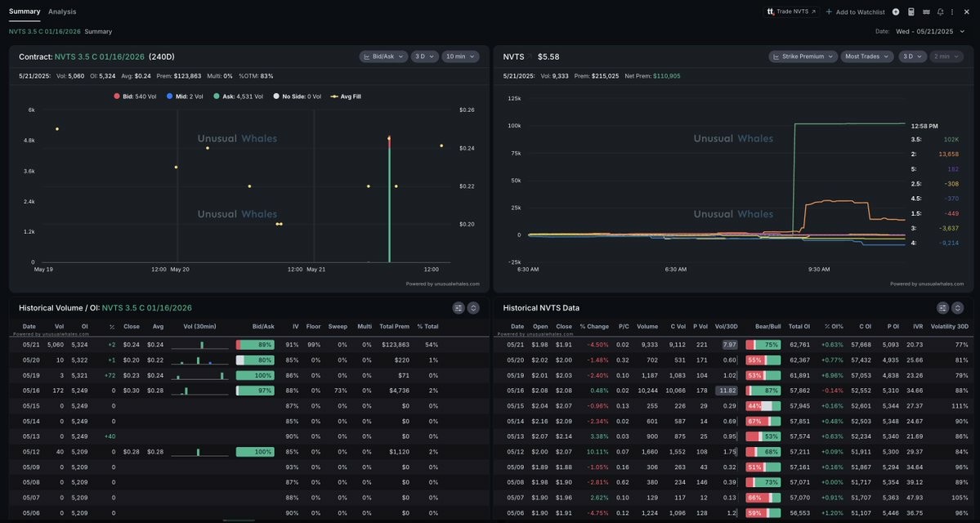Expand the Date selector Wed - 05/21/2025
Viewport: 980px width, 523px height.
(930, 31)
